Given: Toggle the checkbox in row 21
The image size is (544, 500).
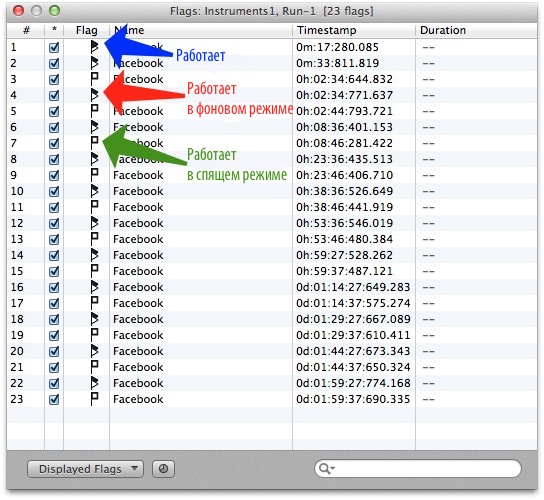Looking at the screenshot, I should coord(54,367).
